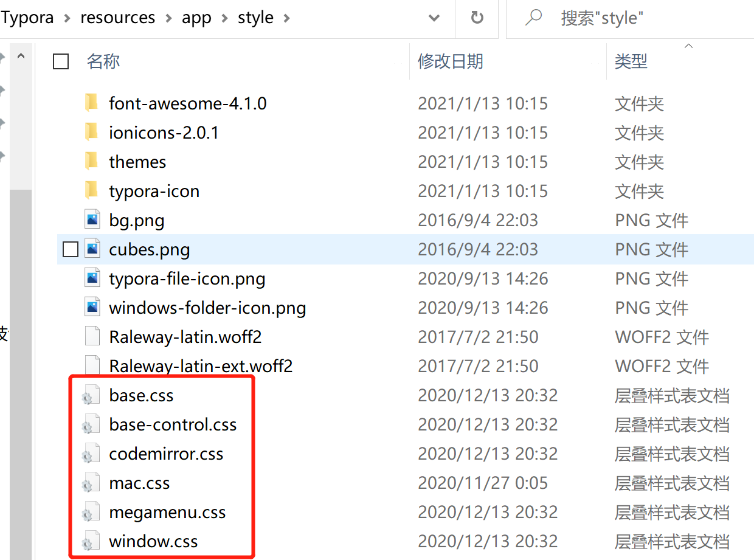Screen dimensions: 754x560
Task: Navigate to resources in address bar
Action: (x=117, y=18)
